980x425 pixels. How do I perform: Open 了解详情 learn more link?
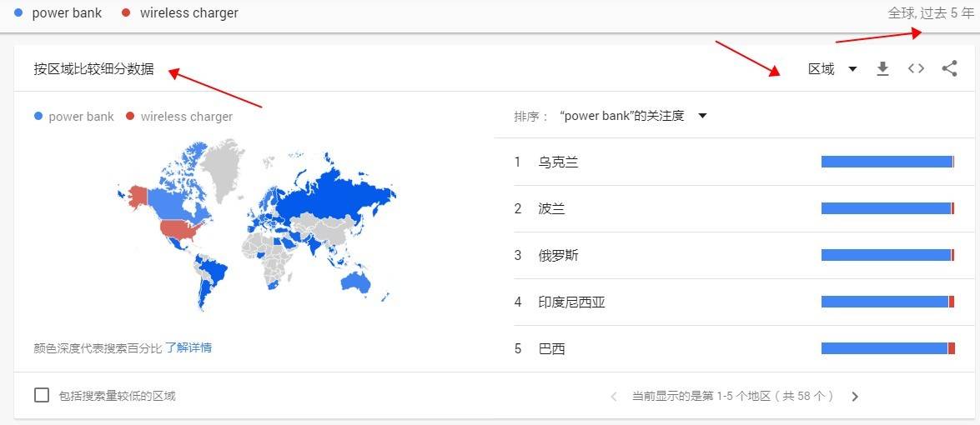click(188, 347)
